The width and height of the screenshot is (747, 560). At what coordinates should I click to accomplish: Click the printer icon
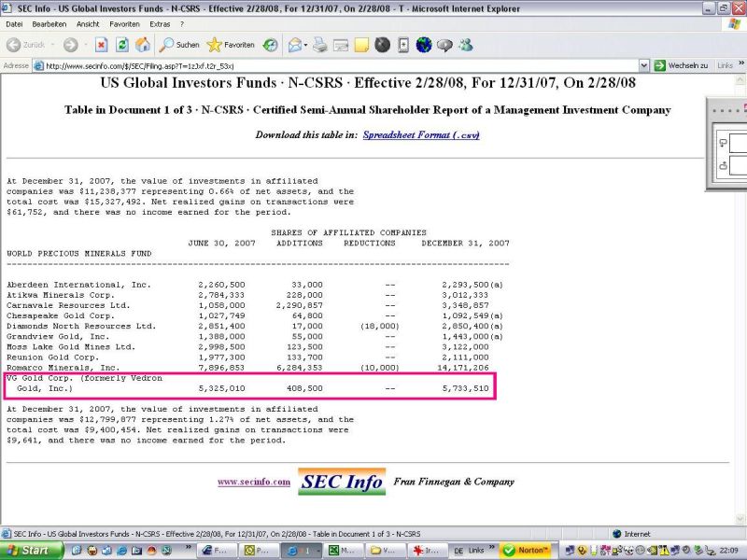tap(320, 45)
